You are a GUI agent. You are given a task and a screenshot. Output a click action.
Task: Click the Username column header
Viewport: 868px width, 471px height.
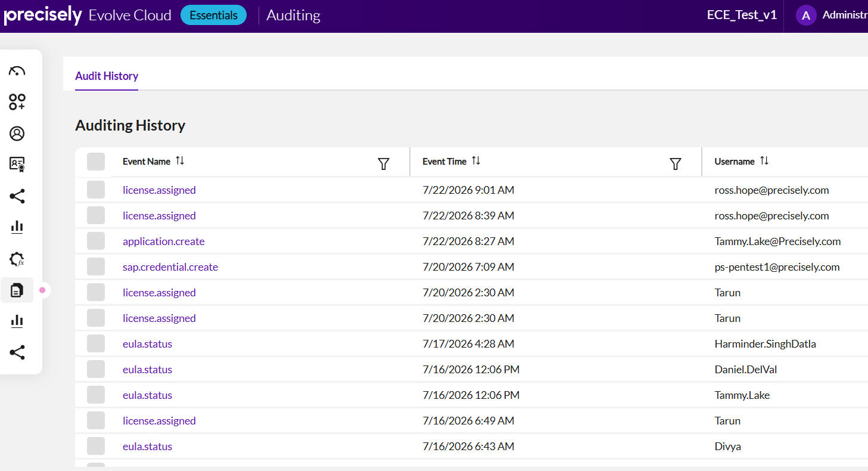(x=735, y=162)
